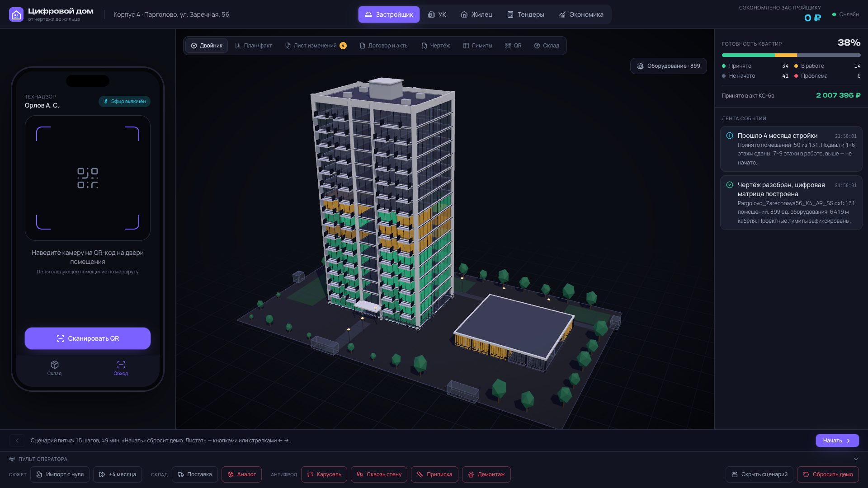The height and width of the screenshot is (488, 868).
Task: Click the Начать scenario button
Action: [837, 441]
